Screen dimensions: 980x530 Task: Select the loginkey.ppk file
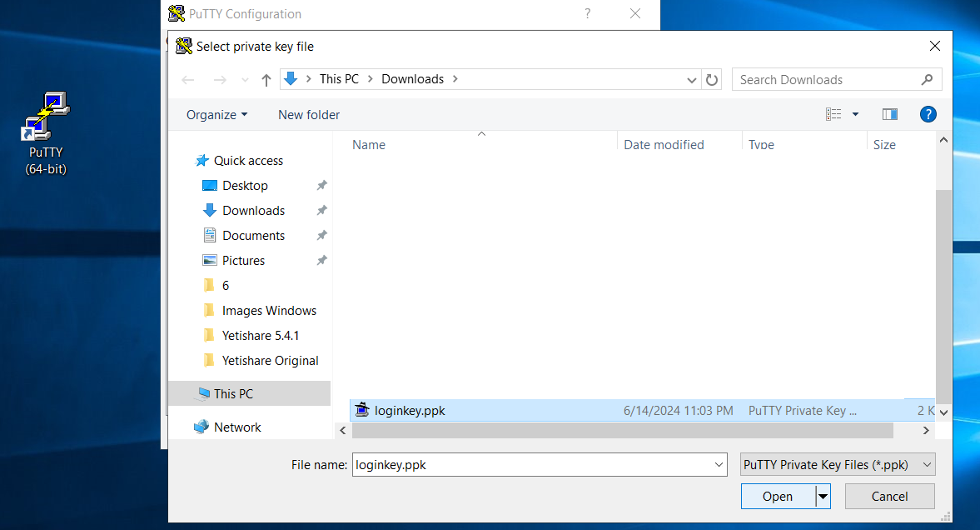point(642,411)
